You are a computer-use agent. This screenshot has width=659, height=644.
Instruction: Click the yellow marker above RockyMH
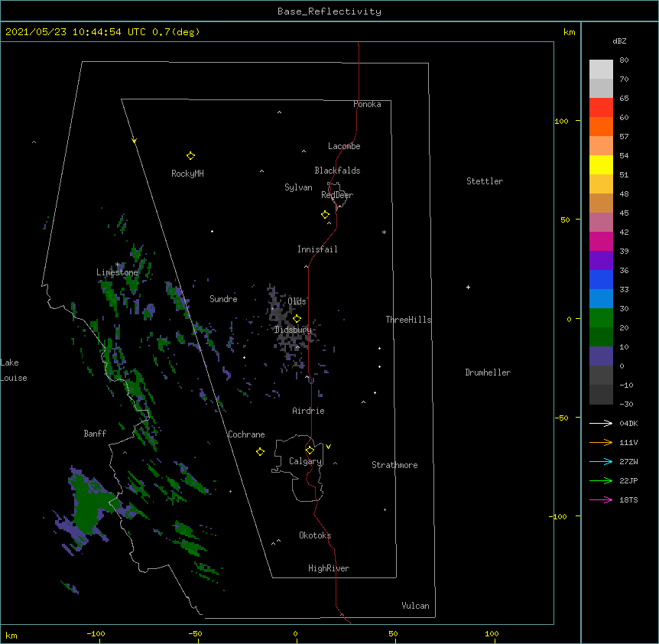pyautogui.click(x=190, y=156)
